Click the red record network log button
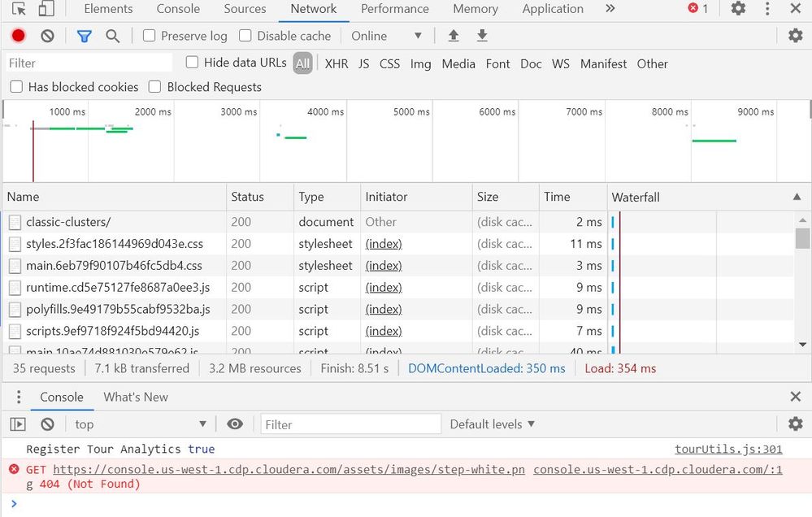The height and width of the screenshot is (517, 812). (x=18, y=36)
